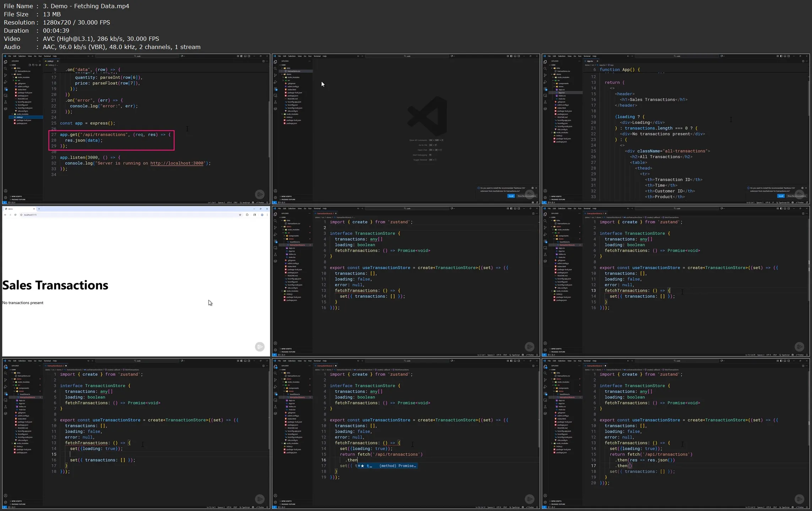Bookmark page with the browser star icon

tap(240, 215)
